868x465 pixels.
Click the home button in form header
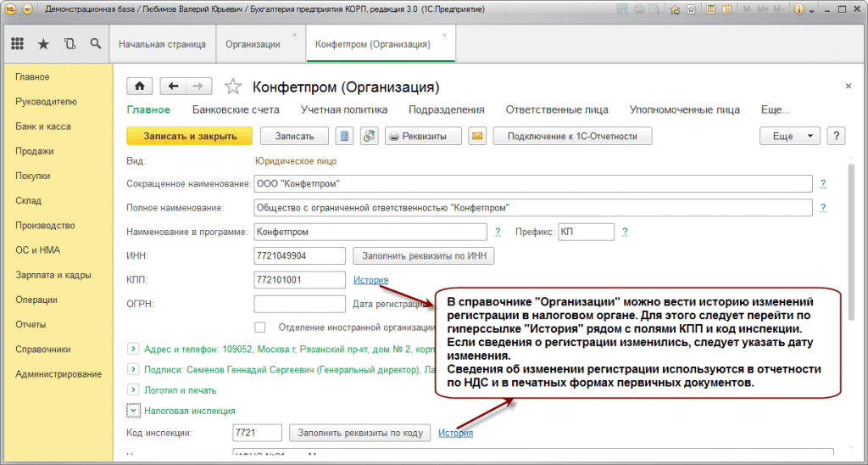(x=139, y=87)
